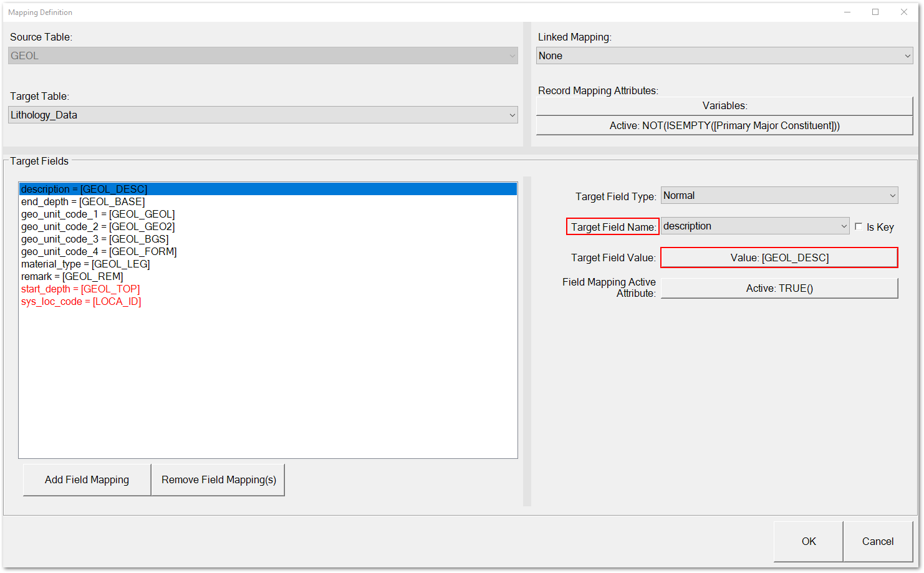Open the Source Table GEOL dropdown
This screenshot has width=924, height=573.
262,55
